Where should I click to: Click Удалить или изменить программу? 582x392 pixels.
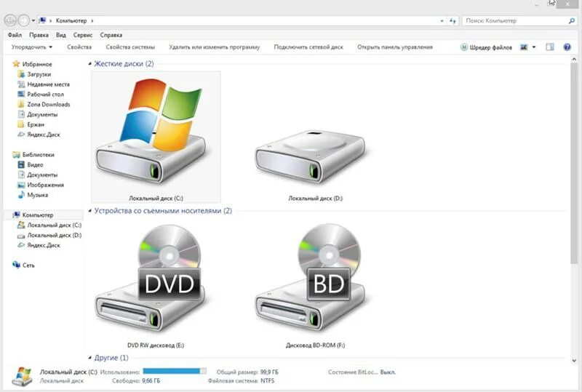click(x=214, y=47)
